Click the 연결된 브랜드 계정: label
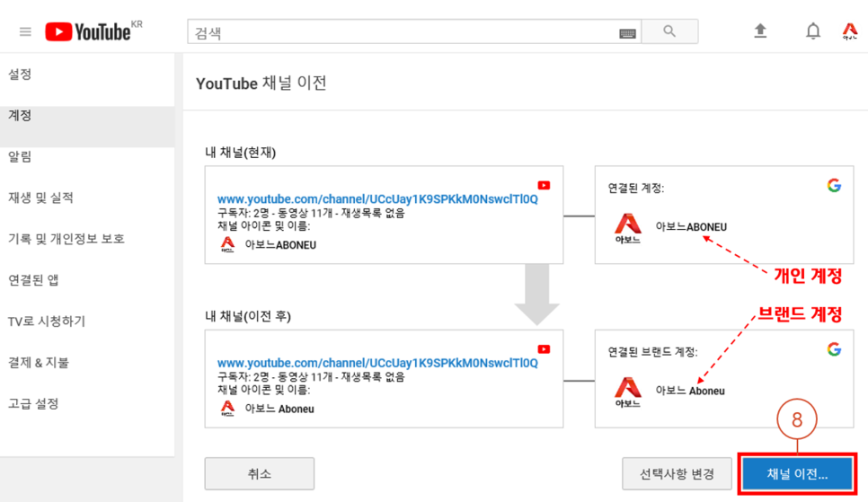Viewport: 868px width, 502px height. click(x=652, y=352)
